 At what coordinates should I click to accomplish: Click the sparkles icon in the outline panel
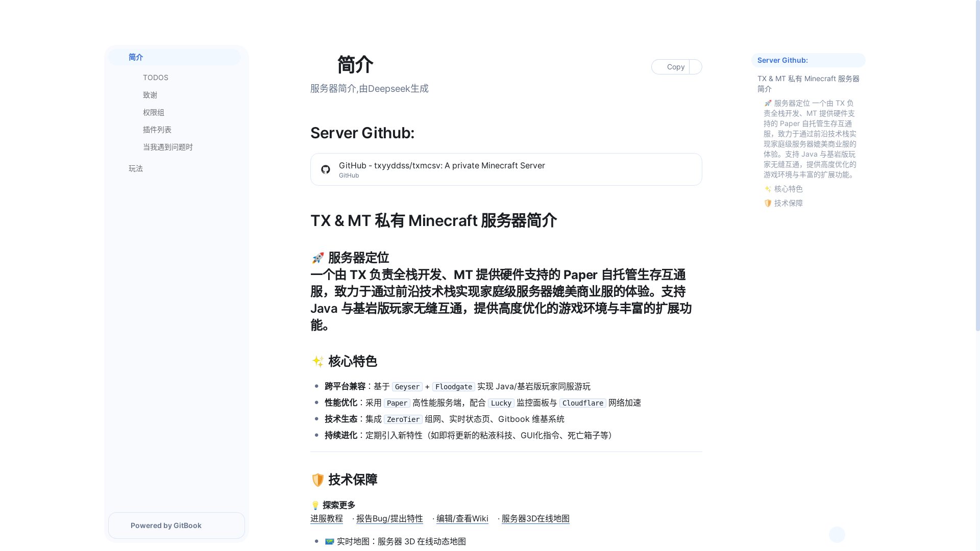pyautogui.click(x=768, y=189)
